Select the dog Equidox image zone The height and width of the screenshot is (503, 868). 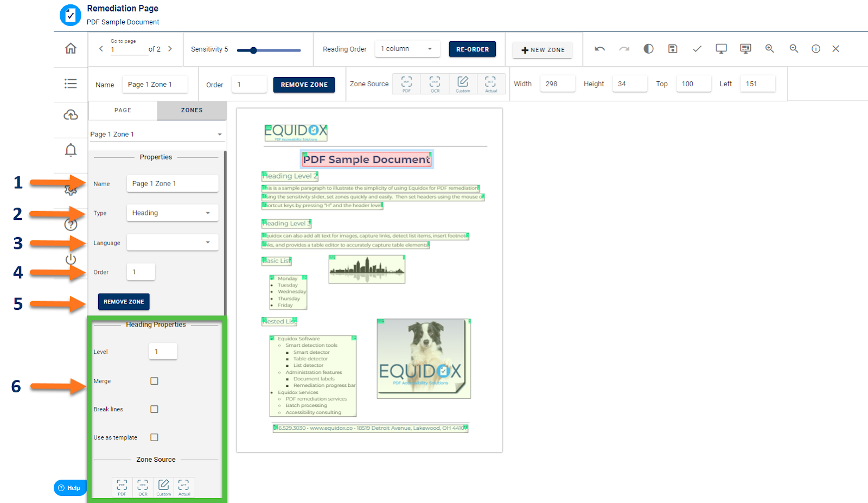(x=424, y=359)
